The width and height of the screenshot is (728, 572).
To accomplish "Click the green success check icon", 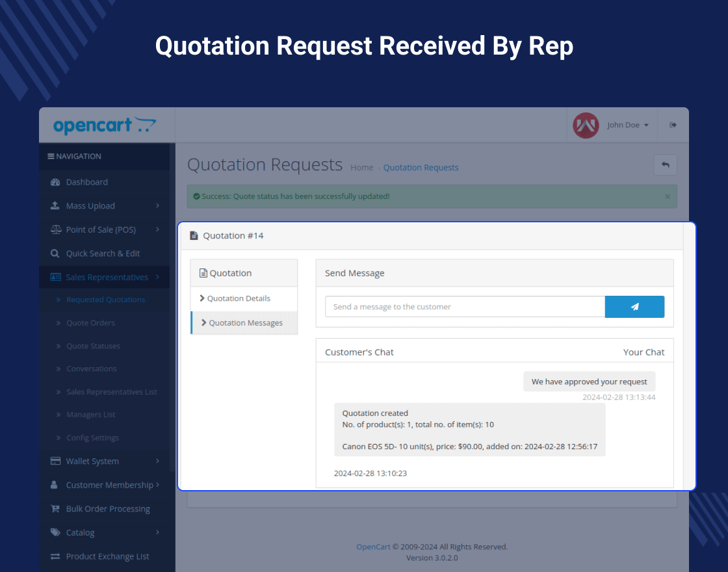I will pos(196,196).
